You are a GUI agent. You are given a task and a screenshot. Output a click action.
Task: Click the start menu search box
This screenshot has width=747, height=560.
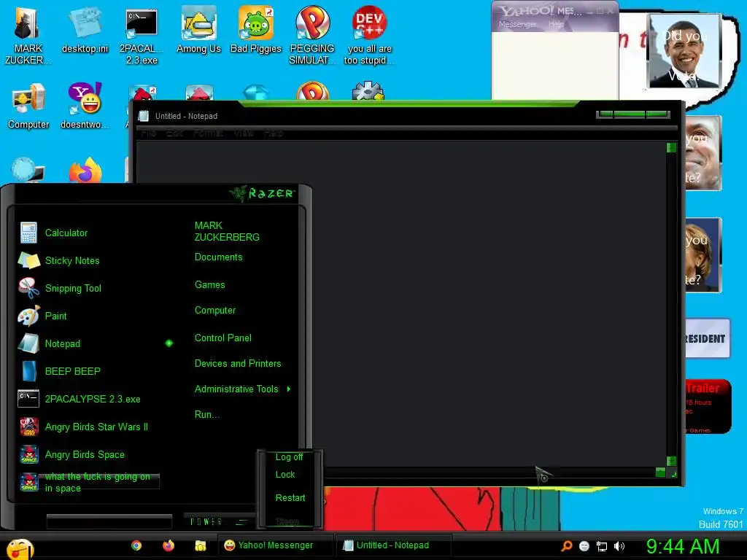click(109, 522)
